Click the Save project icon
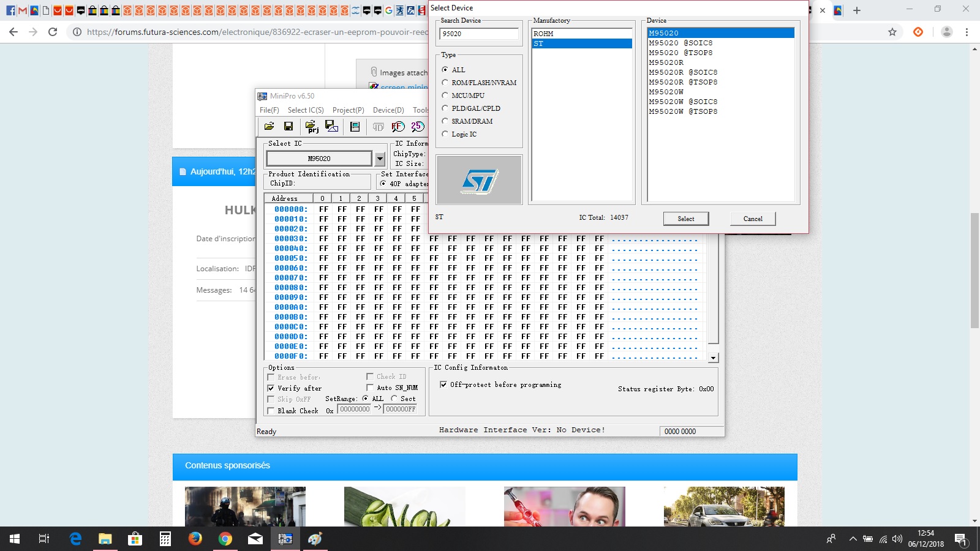980x551 pixels. point(331,126)
